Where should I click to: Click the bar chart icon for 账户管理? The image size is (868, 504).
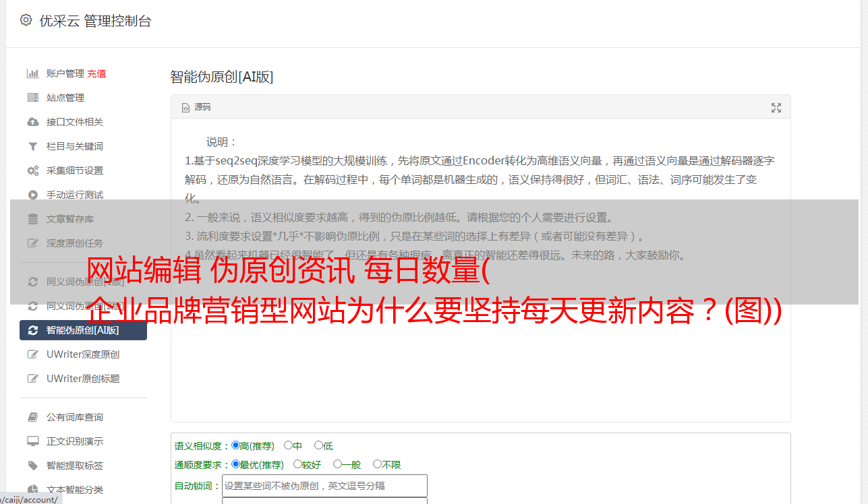(x=32, y=73)
